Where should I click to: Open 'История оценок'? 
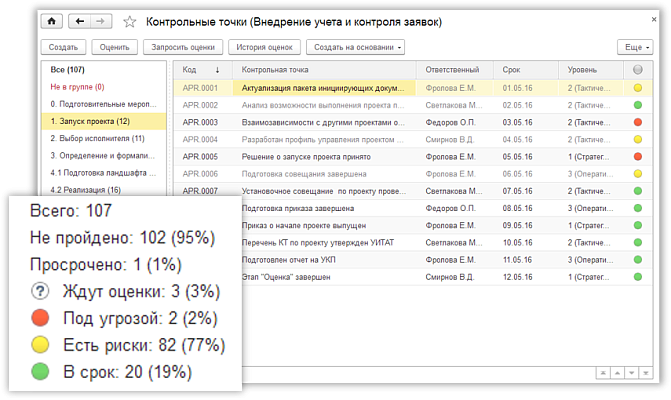pos(263,47)
